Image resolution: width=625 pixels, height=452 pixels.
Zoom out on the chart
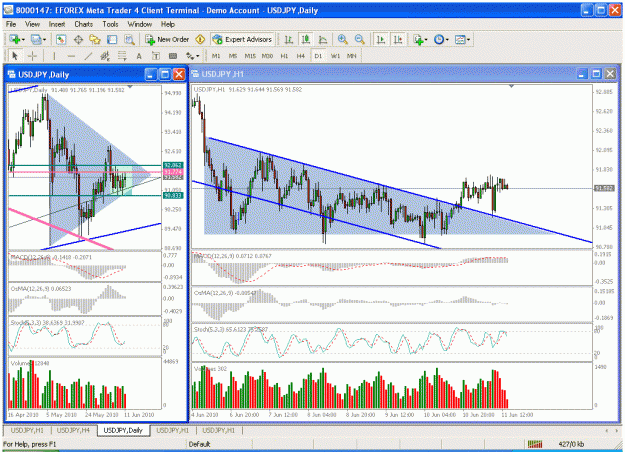click(x=360, y=39)
